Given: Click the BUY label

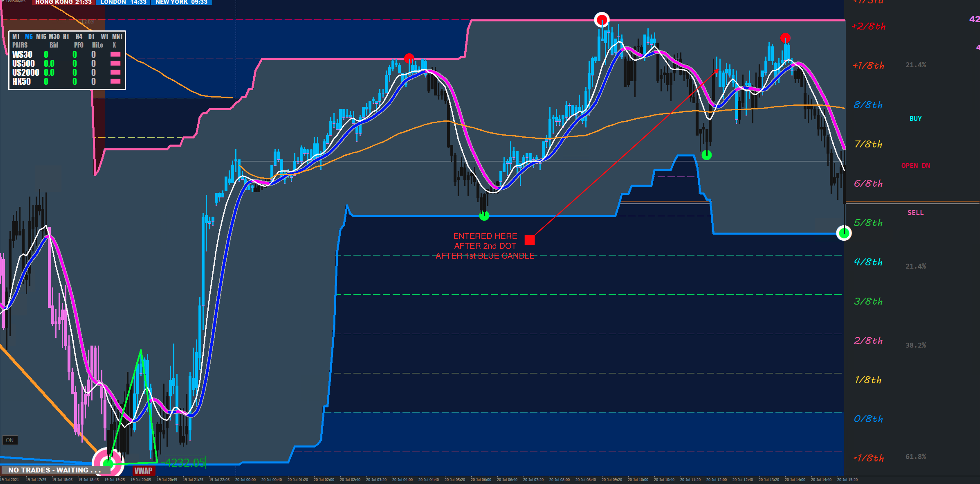Looking at the screenshot, I should tap(915, 118).
